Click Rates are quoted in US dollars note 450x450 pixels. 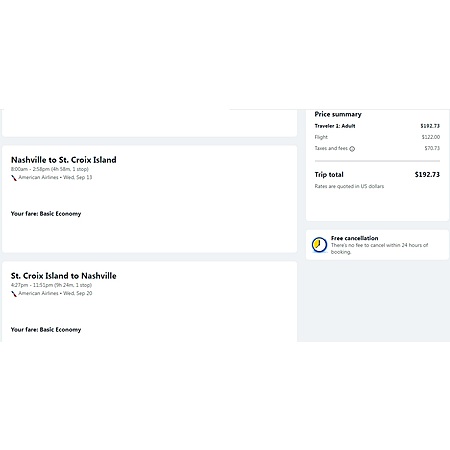(349, 186)
